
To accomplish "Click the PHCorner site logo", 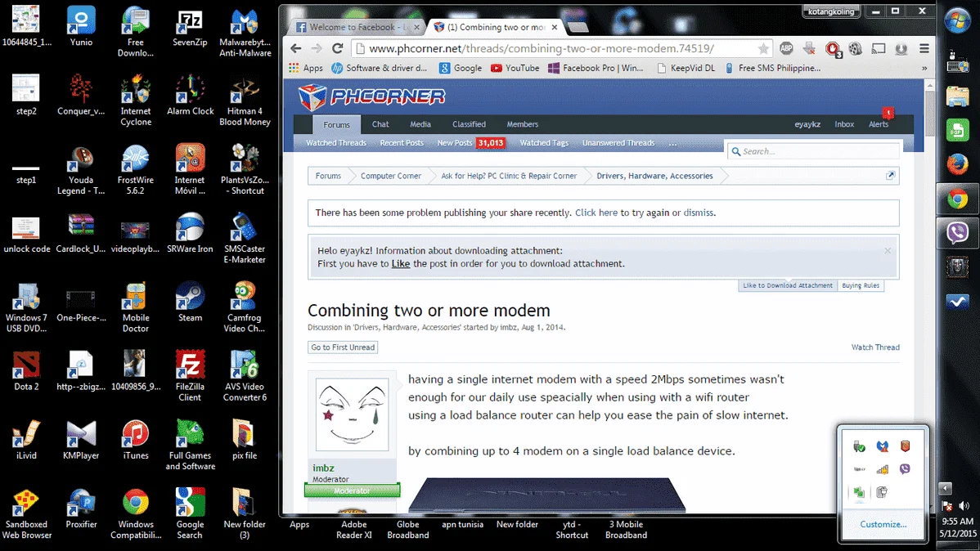I will pos(371,96).
